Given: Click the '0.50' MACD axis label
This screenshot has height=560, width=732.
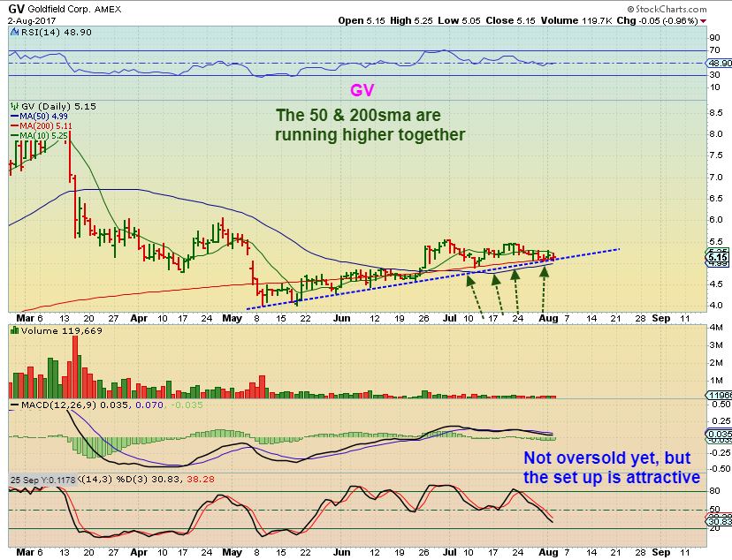Looking at the screenshot, I should (721, 405).
